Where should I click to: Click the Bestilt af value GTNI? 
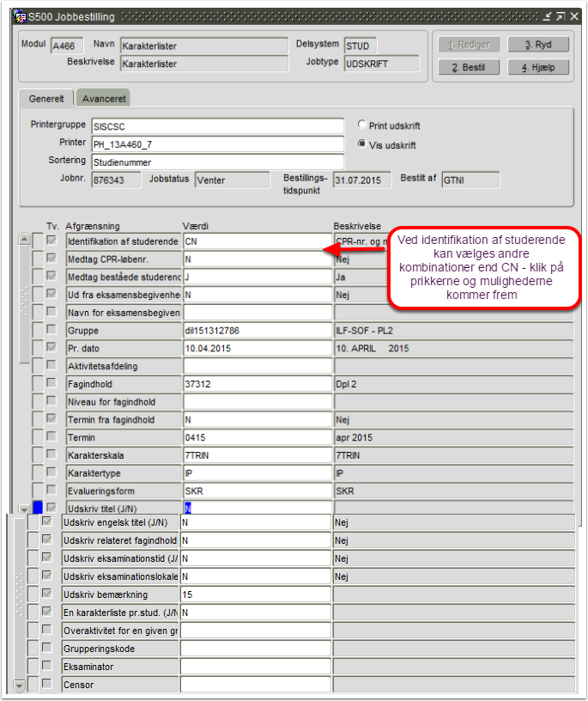tap(470, 180)
